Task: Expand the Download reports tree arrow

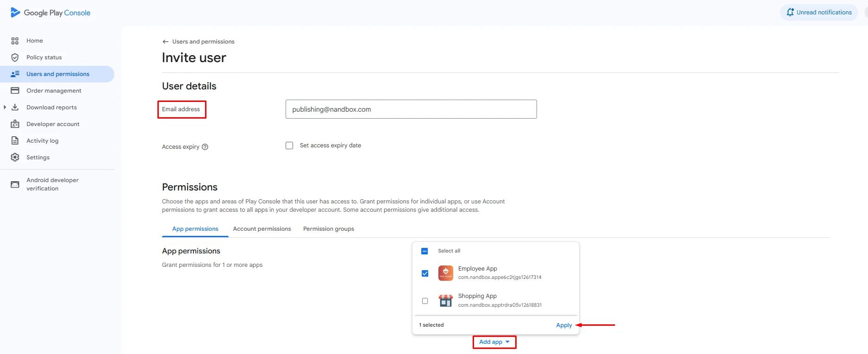Action: (5, 107)
